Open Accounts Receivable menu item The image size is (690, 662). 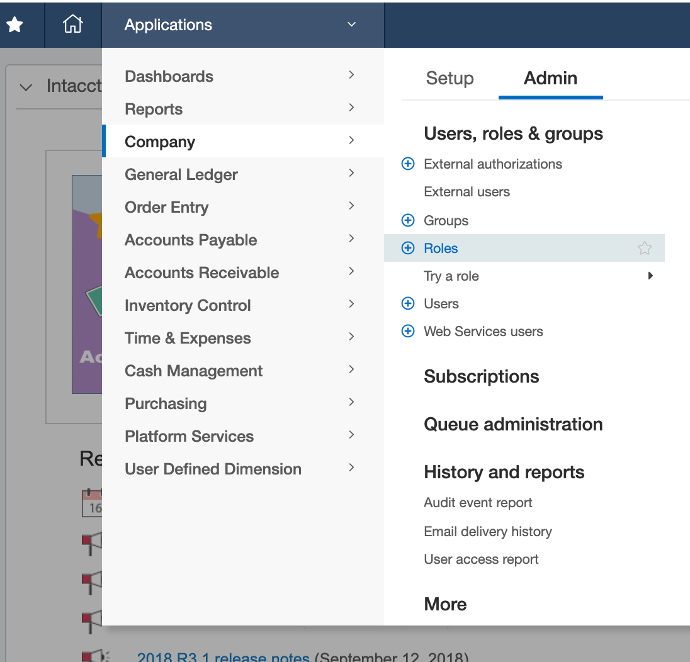tap(243, 272)
